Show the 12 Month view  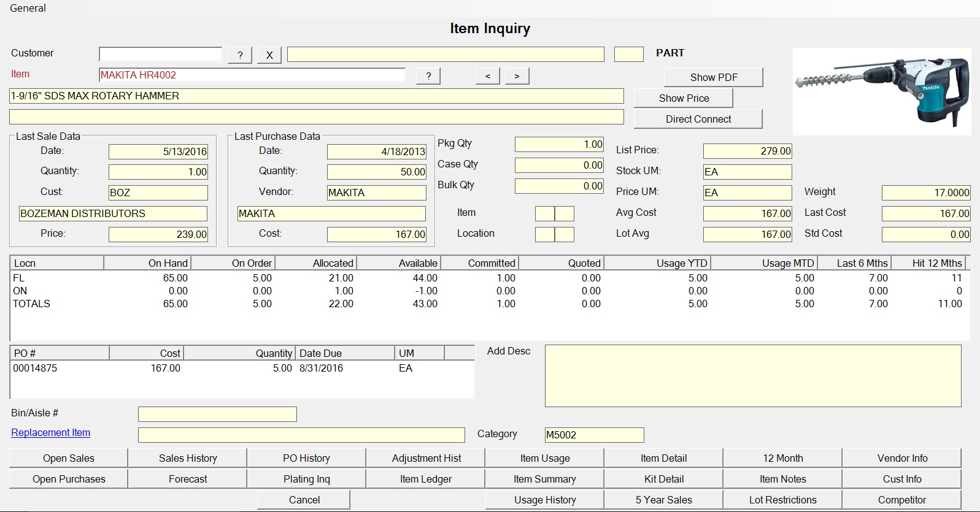pos(783,458)
